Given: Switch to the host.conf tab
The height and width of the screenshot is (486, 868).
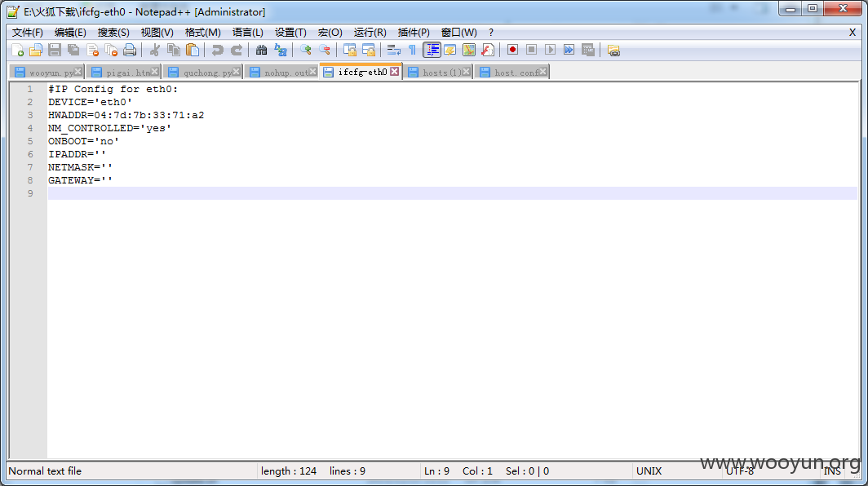Looking at the screenshot, I should click(x=511, y=73).
